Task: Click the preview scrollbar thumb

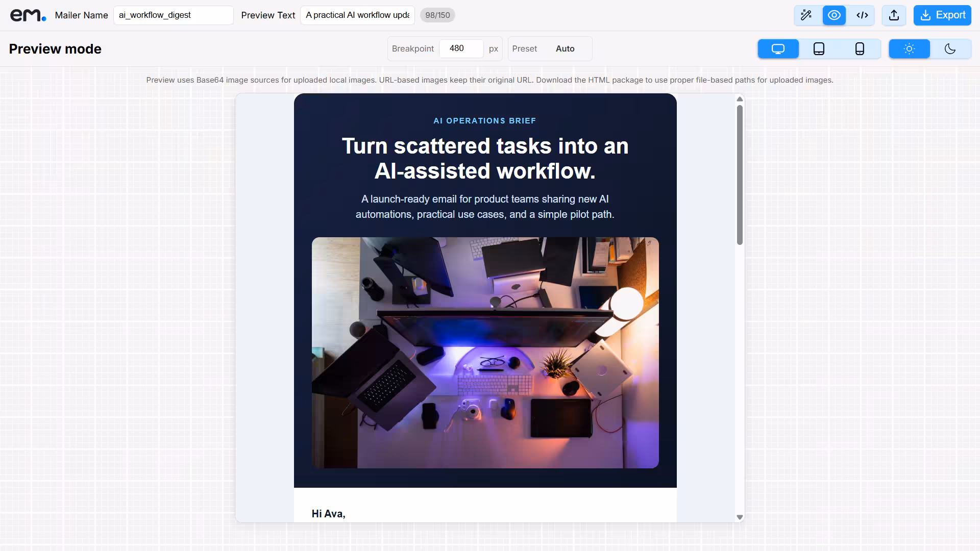Action: point(740,175)
